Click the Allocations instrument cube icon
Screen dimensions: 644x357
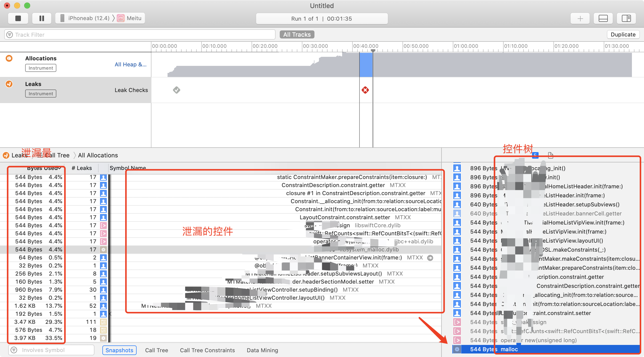[9, 58]
